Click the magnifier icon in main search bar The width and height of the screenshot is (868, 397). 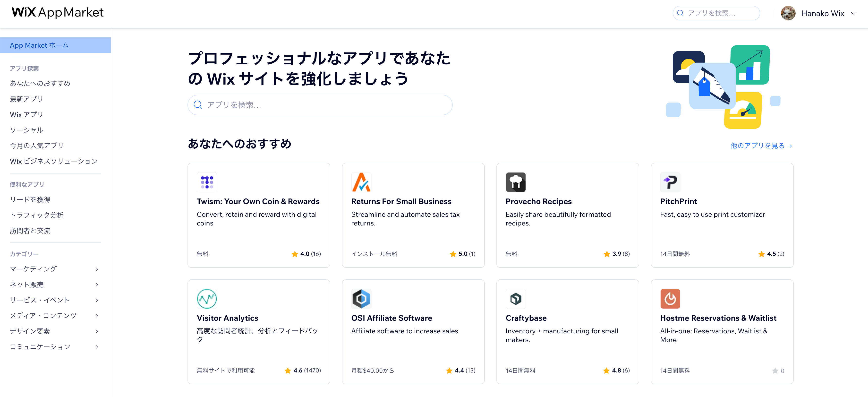point(198,105)
